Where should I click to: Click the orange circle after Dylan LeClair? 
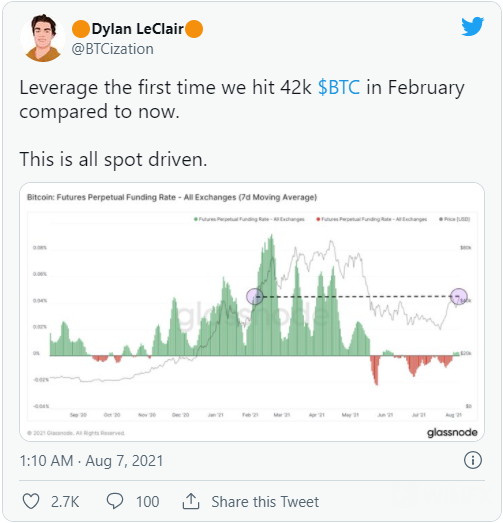(x=194, y=29)
